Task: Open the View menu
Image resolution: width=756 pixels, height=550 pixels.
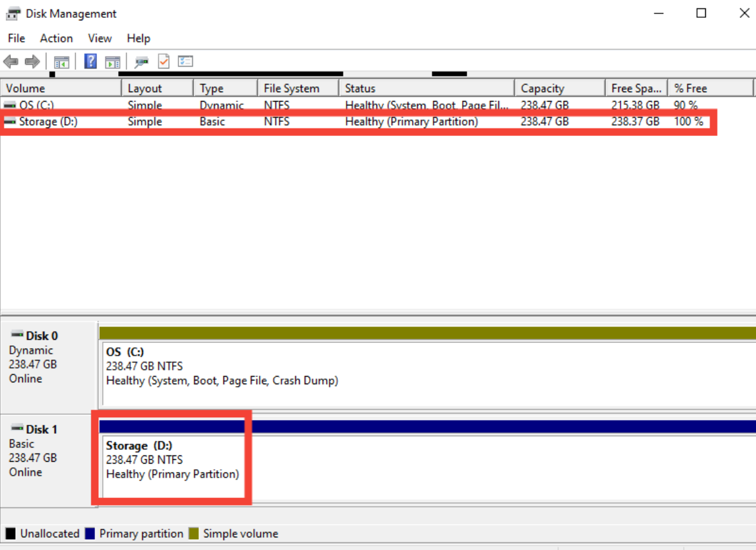Action: (x=100, y=38)
